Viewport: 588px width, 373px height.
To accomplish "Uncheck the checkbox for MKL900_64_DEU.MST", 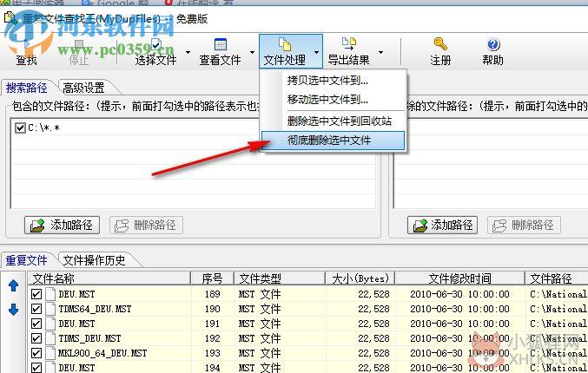I will click(36, 353).
